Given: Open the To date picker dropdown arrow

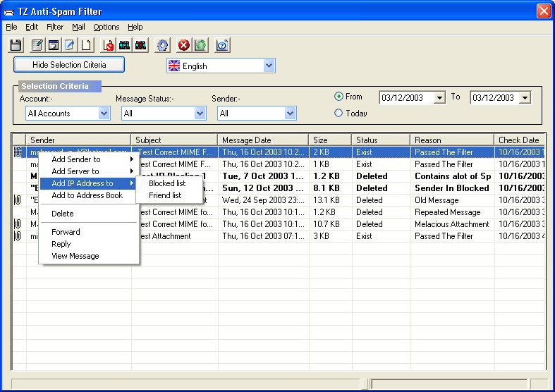Looking at the screenshot, I should (x=525, y=97).
